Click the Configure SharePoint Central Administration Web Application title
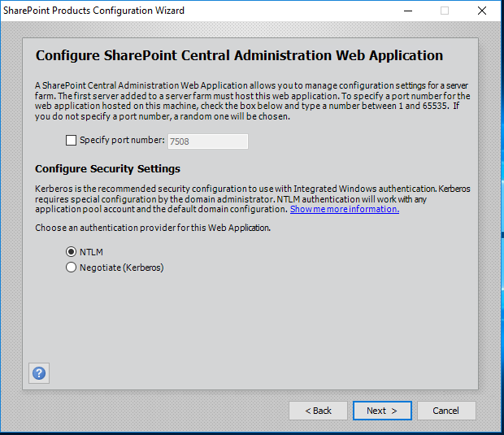This screenshot has height=435, width=504. point(239,55)
